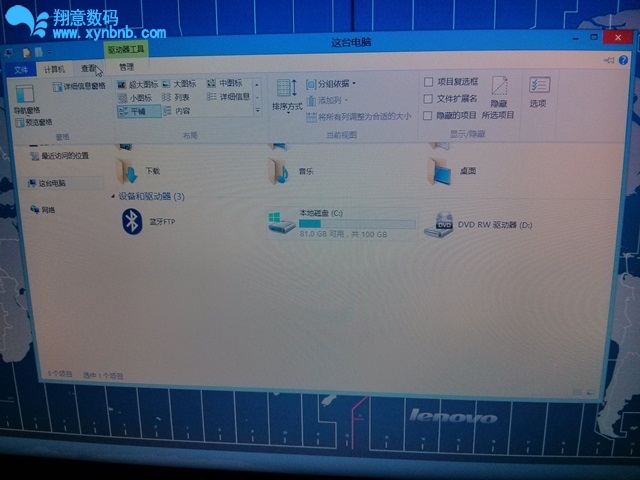Image resolution: width=640 pixels, height=480 pixels.
Task: Select the Tiles (平铺) layout option
Action: click(x=131, y=111)
